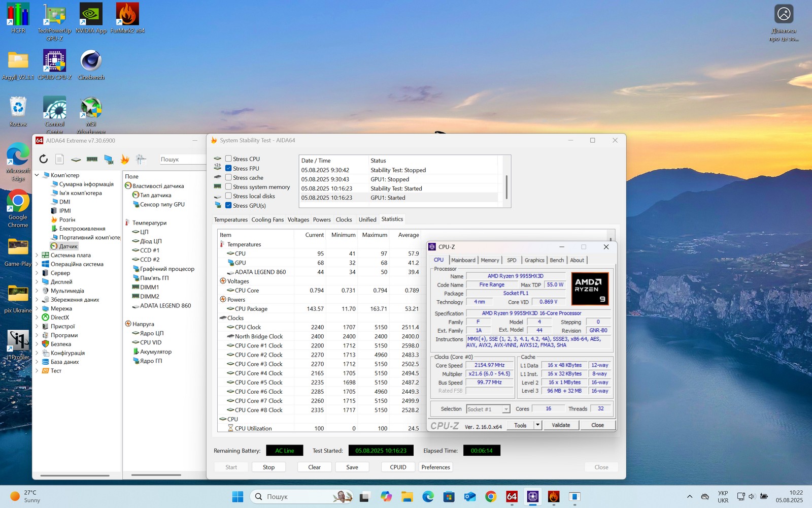Switch to the Cooling Fans tab
This screenshot has height=508, width=812.
click(x=267, y=219)
